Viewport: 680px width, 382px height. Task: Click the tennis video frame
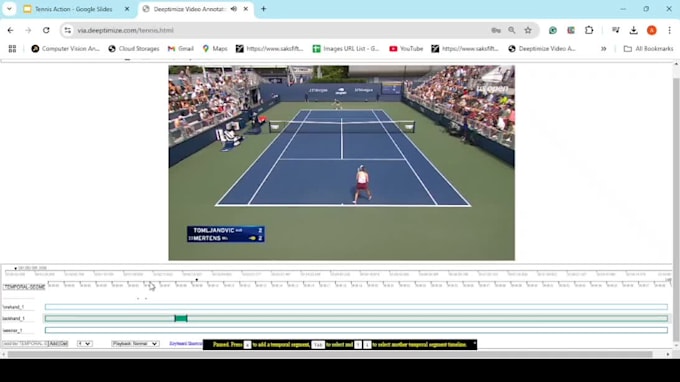coord(342,163)
